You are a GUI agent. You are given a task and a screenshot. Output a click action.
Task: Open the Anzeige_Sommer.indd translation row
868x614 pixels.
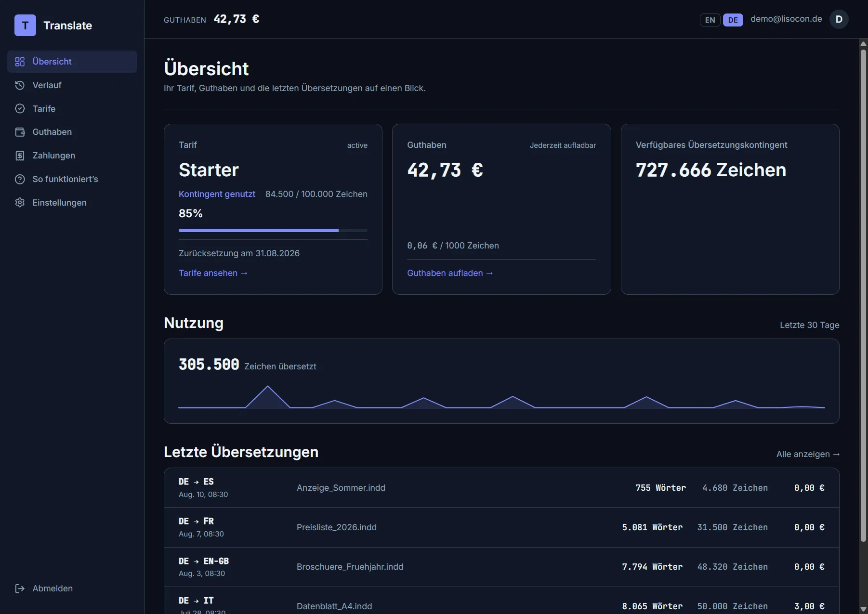click(501, 488)
